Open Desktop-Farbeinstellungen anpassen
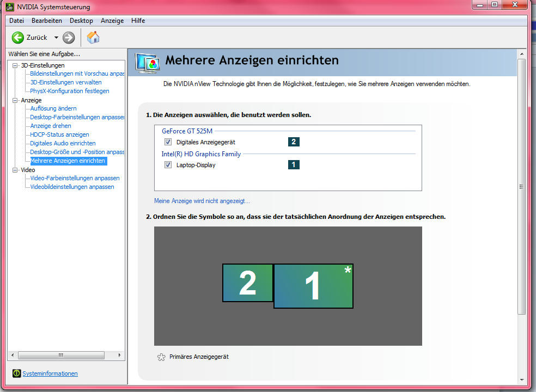Screen dimensions: 536x392 (x=77, y=117)
